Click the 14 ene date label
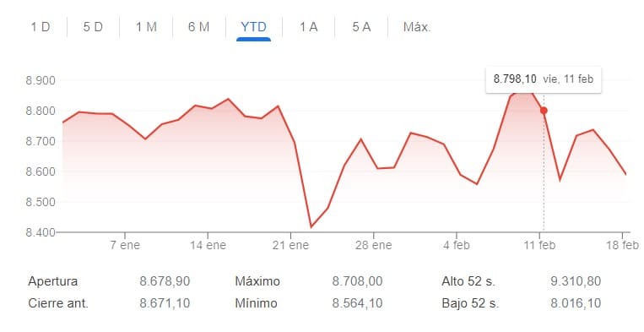The width and height of the screenshot is (644, 332). click(208, 245)
